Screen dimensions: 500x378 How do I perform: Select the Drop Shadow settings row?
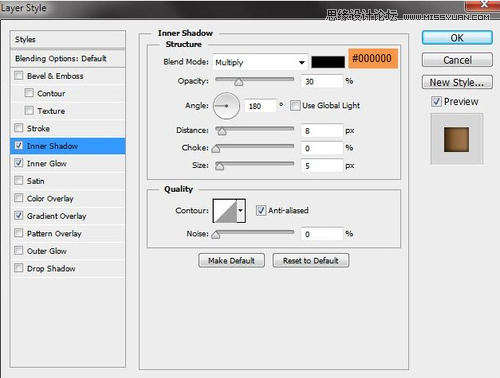coord(68,268)
